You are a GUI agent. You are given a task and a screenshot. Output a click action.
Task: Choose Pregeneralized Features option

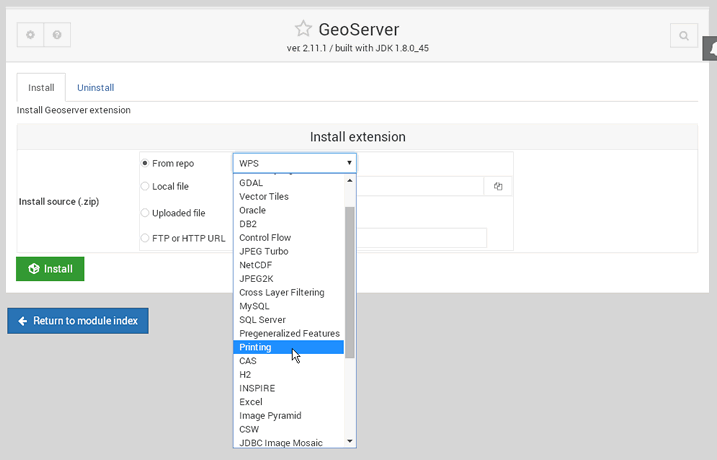pos(289,334)
